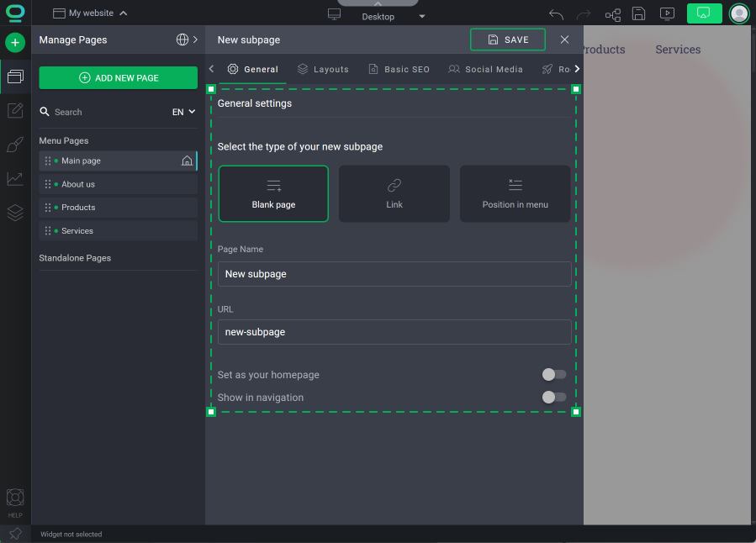This screenshot has height=543, width=756.
Task: Switch to the Social Media tab
Action: [x=485, y=70]
